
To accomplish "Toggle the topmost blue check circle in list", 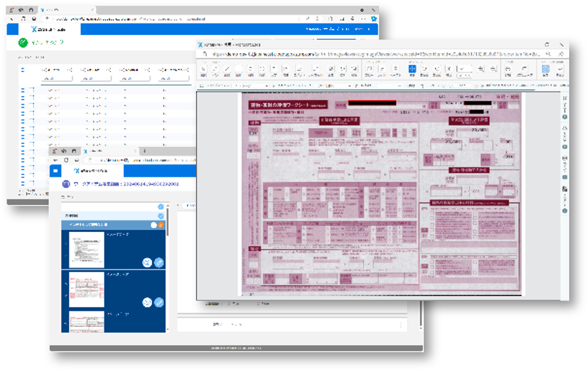I will pos(161,207).
